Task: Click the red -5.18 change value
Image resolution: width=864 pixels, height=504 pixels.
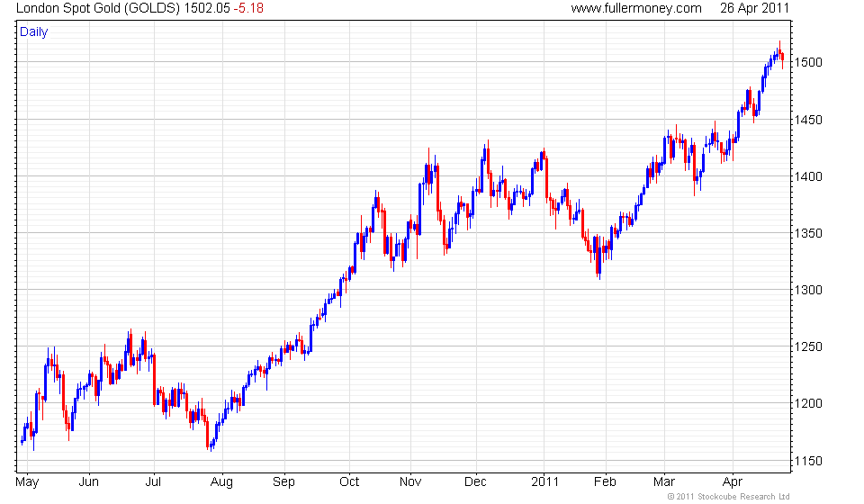Action: point(248,8)
